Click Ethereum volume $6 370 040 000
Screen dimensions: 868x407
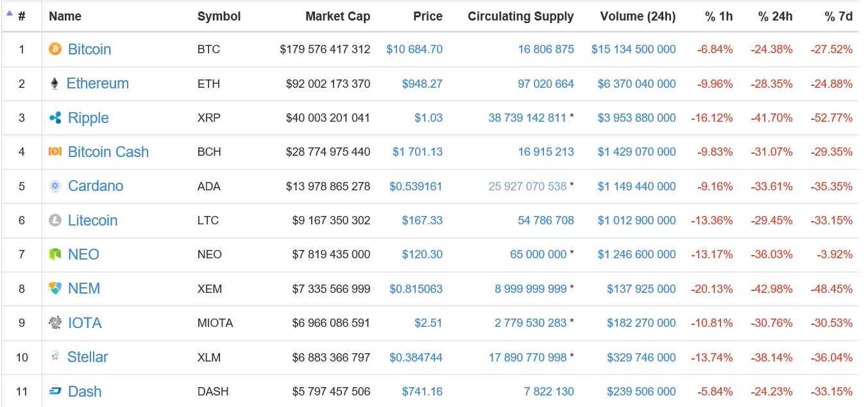pyautogui.click(x=636, y=83)
